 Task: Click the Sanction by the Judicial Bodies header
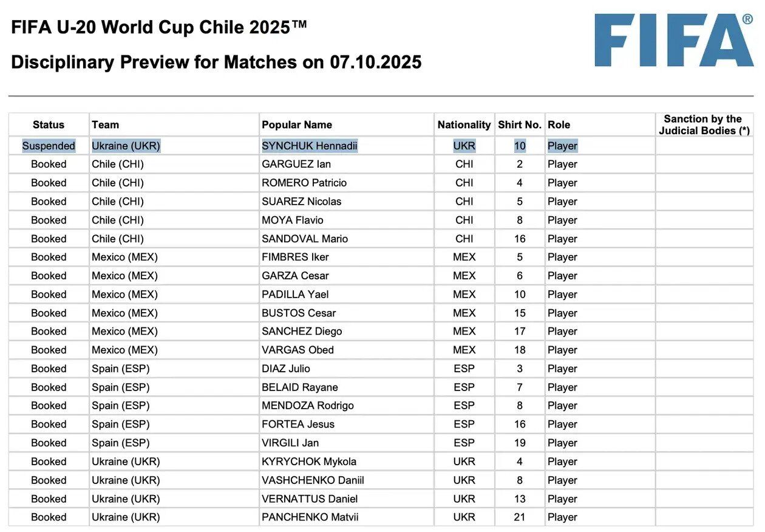704,124
